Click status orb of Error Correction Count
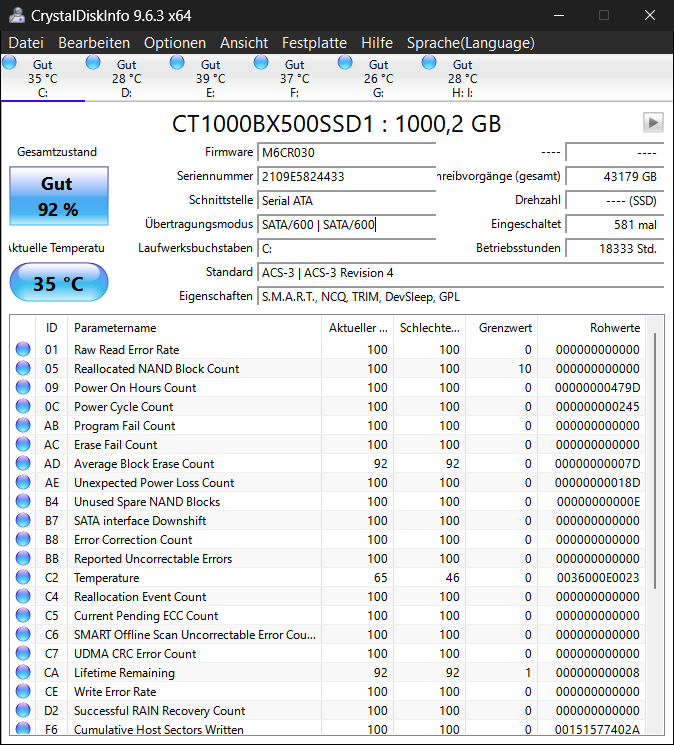The width and height of the screenshot is (674, 745). tap(23, 539)
